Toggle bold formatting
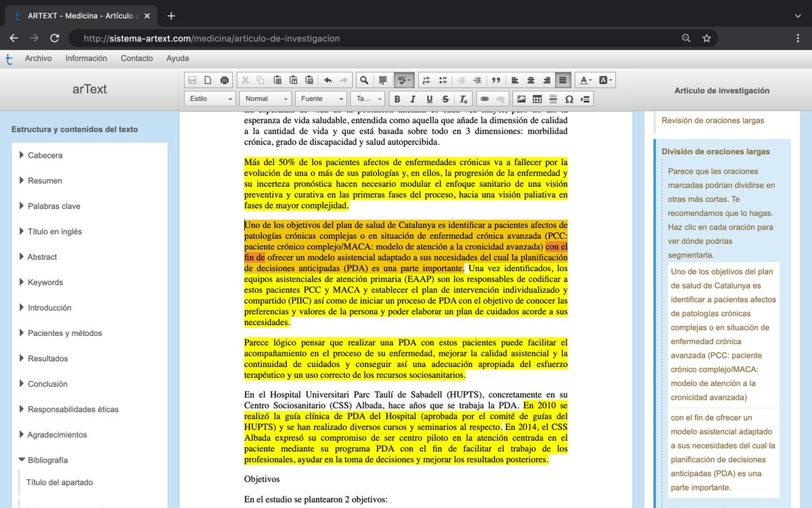This screenshot has width=812, height=508. pyautogui.click(x=397, y=98)
